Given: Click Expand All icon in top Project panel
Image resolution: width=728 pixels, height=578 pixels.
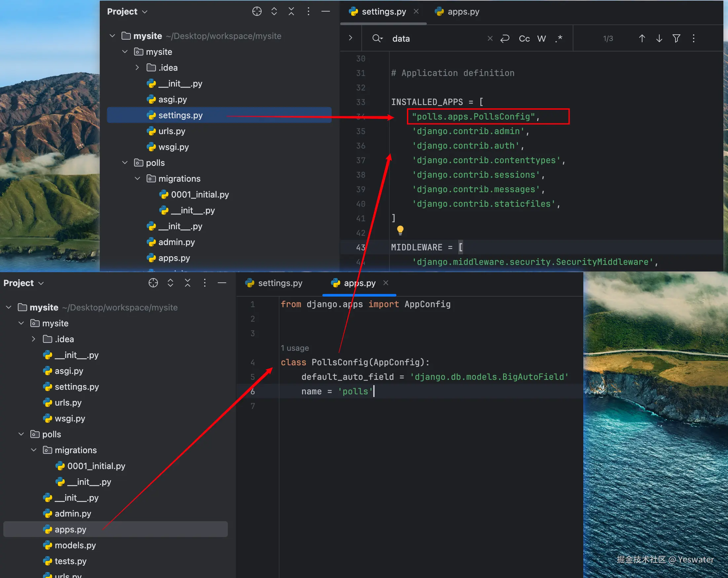Looking at the screenshot, I should 274,12.
